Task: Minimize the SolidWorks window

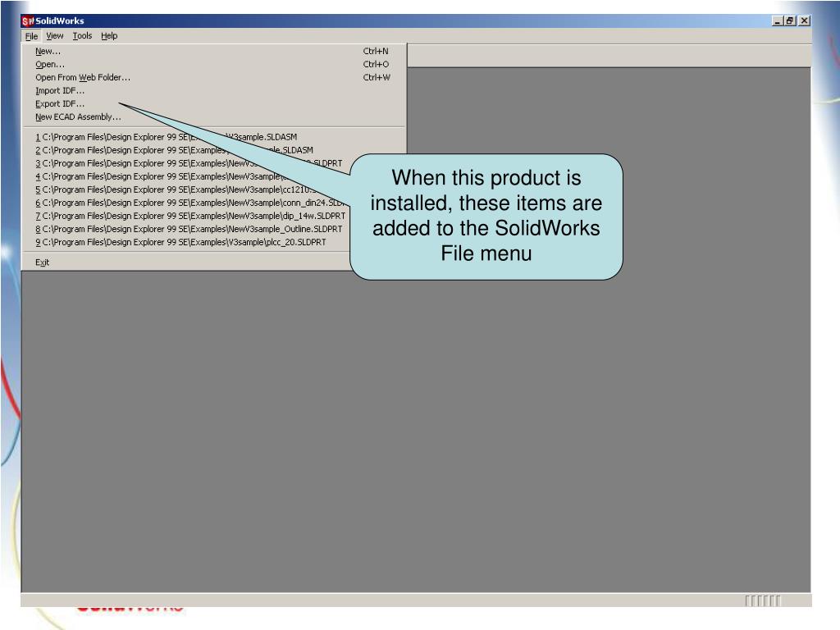Action: click(x=778, y=21)
